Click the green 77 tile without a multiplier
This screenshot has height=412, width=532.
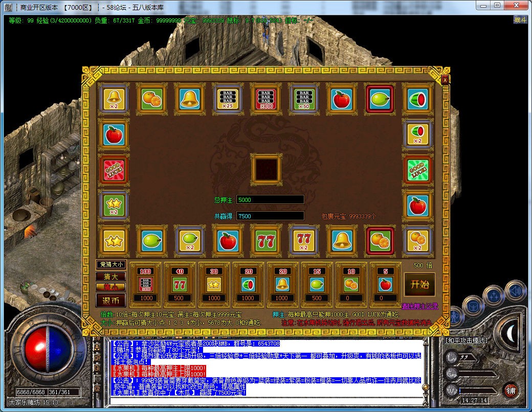point(265,241)
